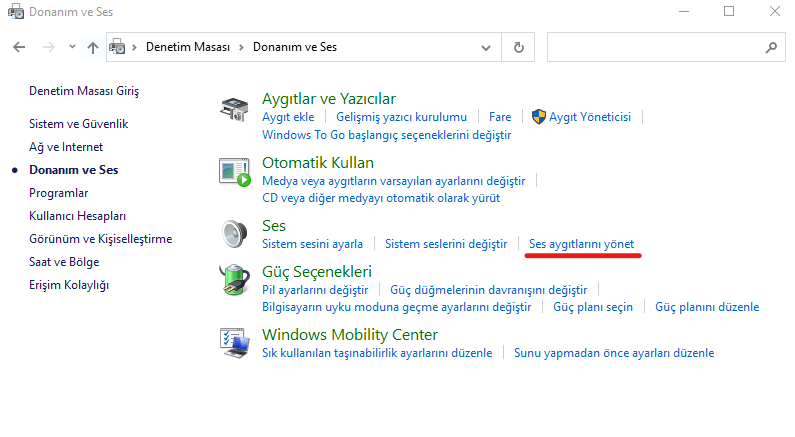Click the Güç Seçenekleri battery icon
This screenshot has width=795, height=437.
tap(235, 279)
